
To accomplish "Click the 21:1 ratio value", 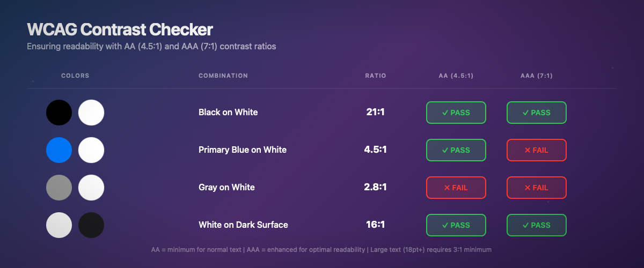I will (375, 113).
